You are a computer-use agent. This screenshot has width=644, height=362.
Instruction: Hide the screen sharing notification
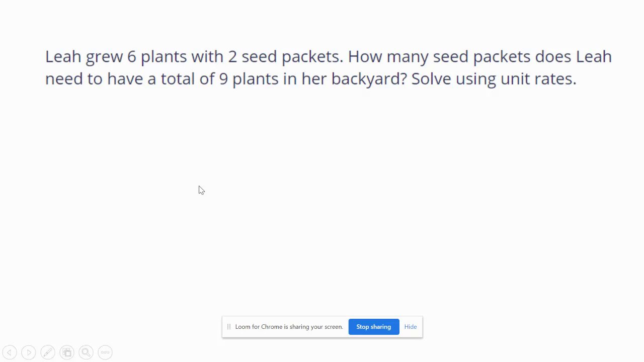coord(410,327)
